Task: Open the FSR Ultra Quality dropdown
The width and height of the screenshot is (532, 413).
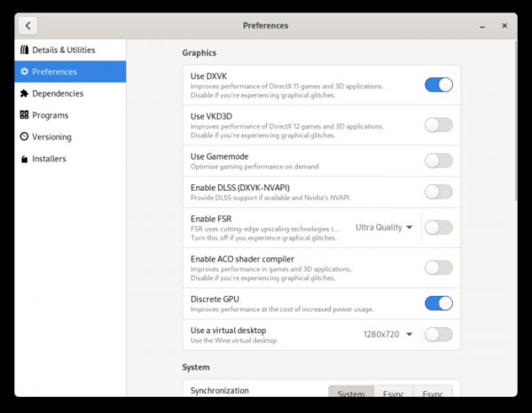Action: 384,227
